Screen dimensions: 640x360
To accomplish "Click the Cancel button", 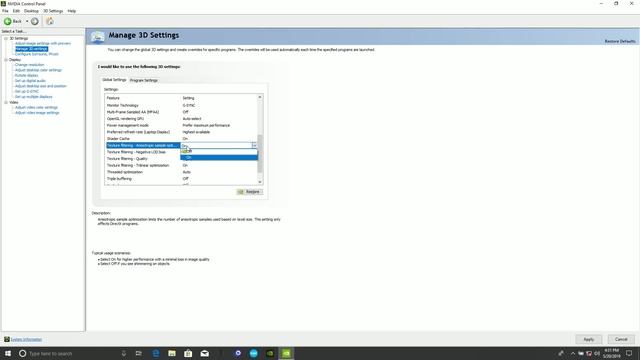I will (621, 339).
